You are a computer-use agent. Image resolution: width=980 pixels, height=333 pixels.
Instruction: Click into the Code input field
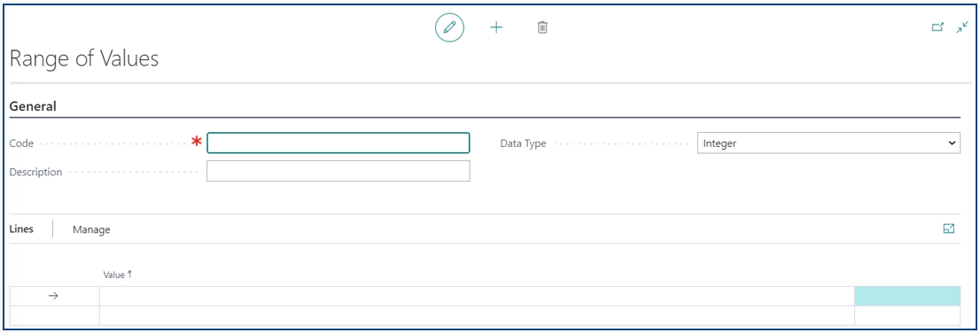(x=338, y=143)
